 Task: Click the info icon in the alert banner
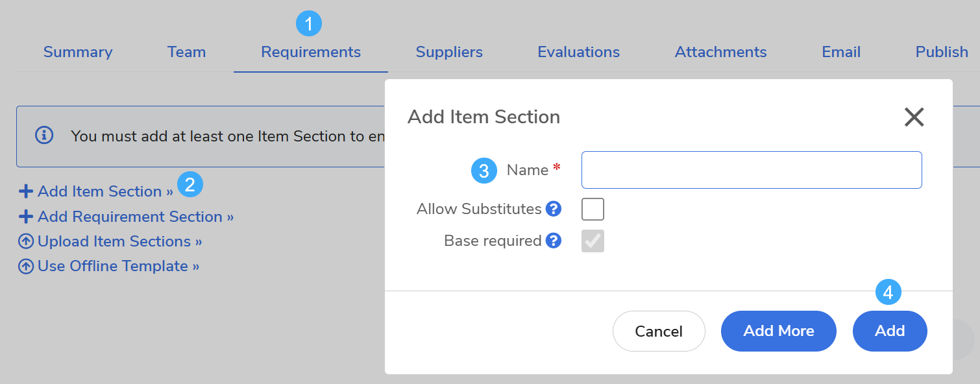(44, 136)
